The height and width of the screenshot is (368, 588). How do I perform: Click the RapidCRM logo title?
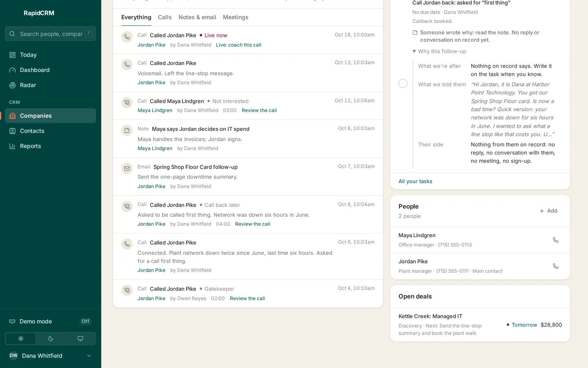tap(39, 13)
